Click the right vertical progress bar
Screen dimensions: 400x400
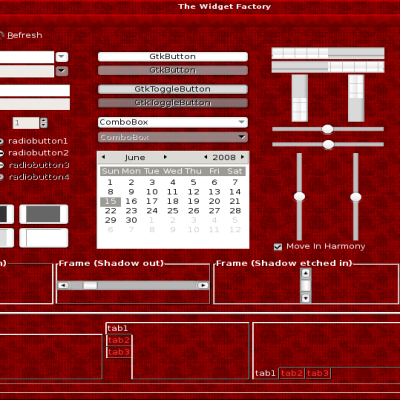(x=356, y=98)
